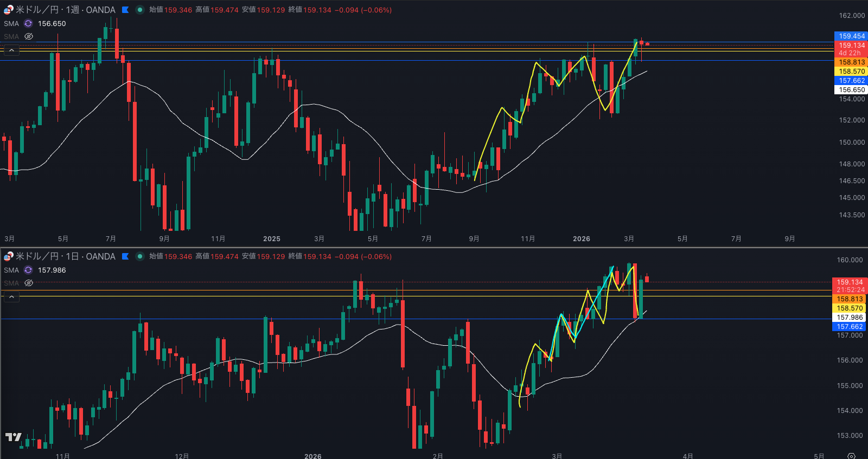
Task: Click the purple SMA refresh icon on weekly chart
Action: (x=28, y=23)
